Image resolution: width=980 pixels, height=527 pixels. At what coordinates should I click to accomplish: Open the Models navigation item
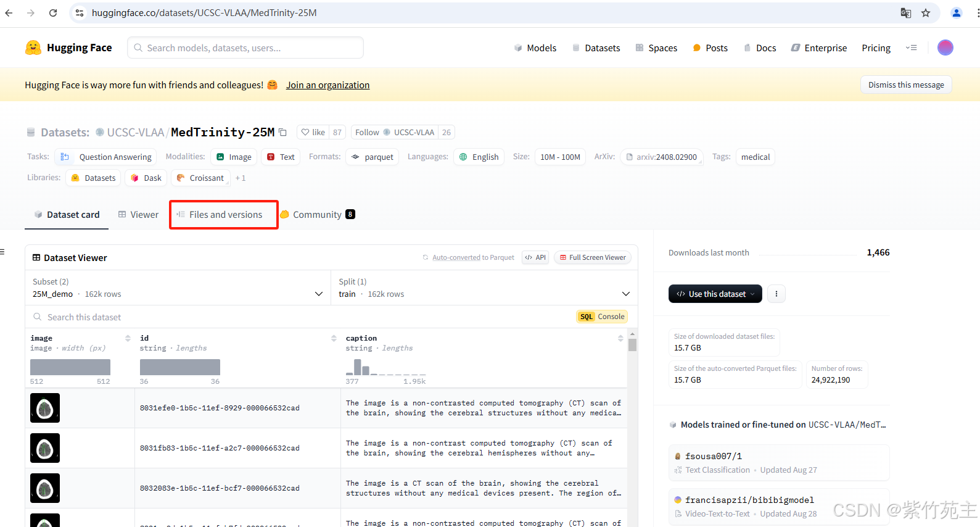click(535, 48)
